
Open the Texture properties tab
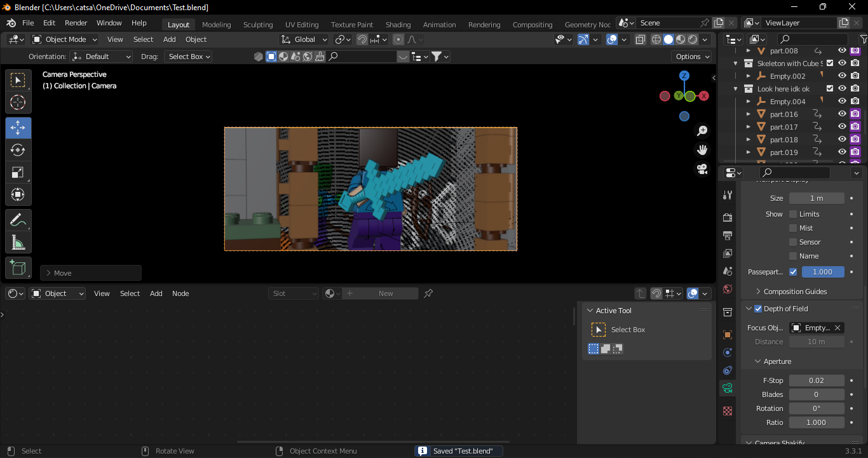click(727, 411)
